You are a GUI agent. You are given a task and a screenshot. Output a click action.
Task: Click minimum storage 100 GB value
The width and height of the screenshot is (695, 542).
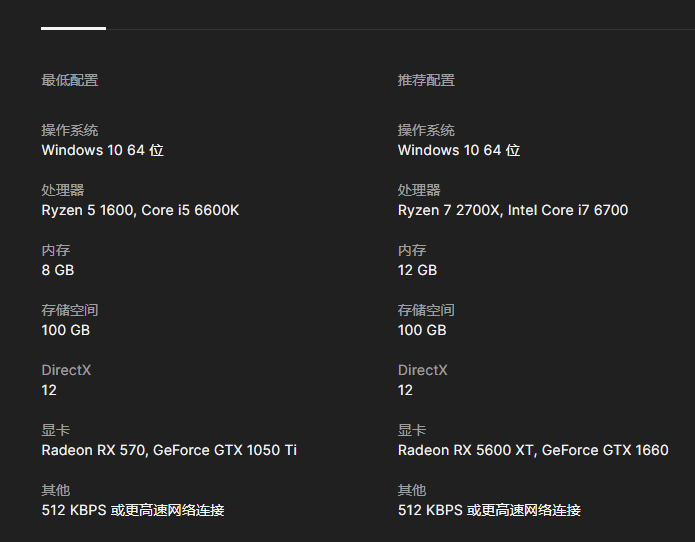[x=66, y=330]
